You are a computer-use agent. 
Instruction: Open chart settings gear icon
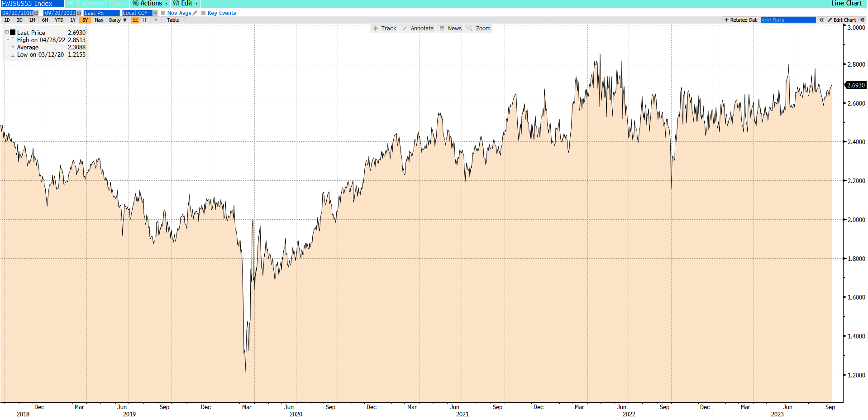pos(862,20)
